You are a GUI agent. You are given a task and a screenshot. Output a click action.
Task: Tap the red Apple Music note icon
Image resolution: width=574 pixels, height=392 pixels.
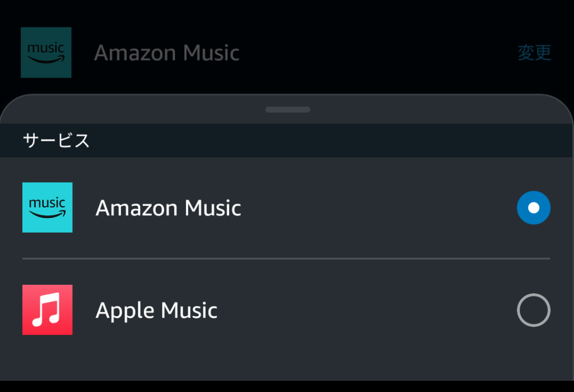pyautogui.click(x=47, y=310)
